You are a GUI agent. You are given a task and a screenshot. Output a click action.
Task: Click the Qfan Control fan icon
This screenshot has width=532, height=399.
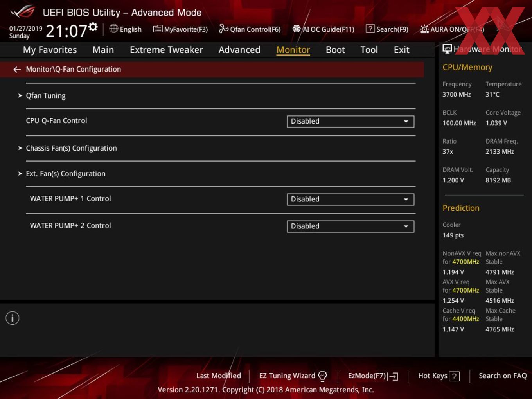[223, 29]
